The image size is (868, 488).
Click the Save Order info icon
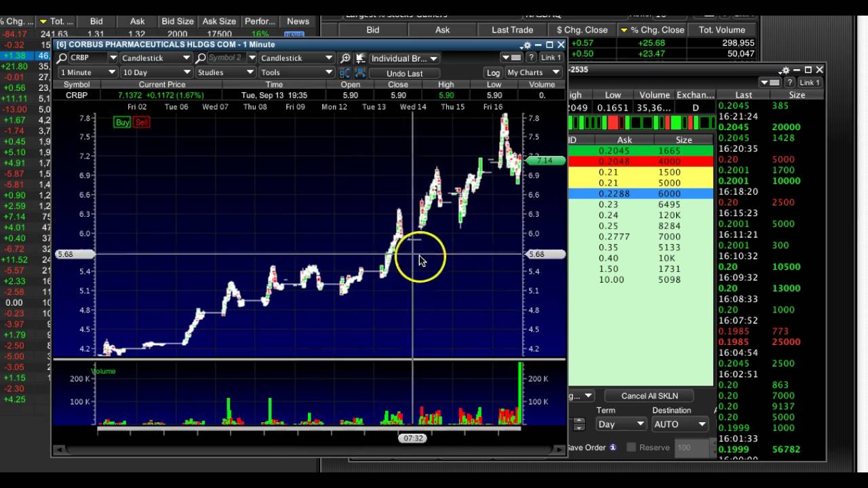point(613,447)
